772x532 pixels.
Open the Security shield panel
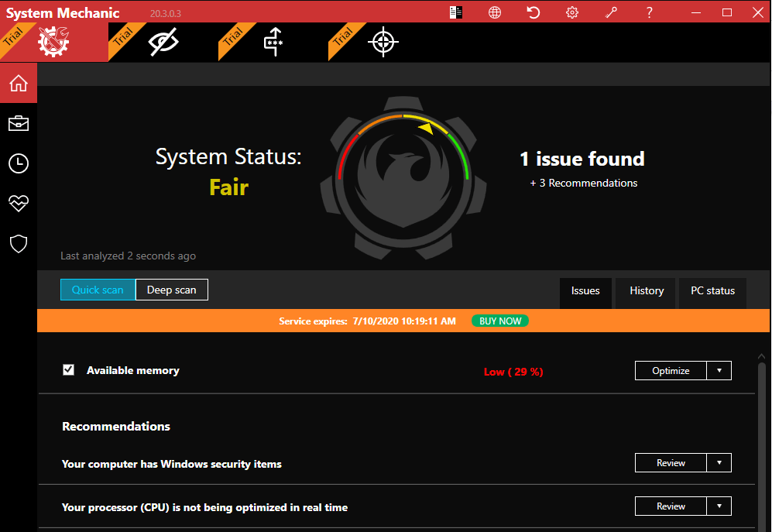tap(18, 244)
